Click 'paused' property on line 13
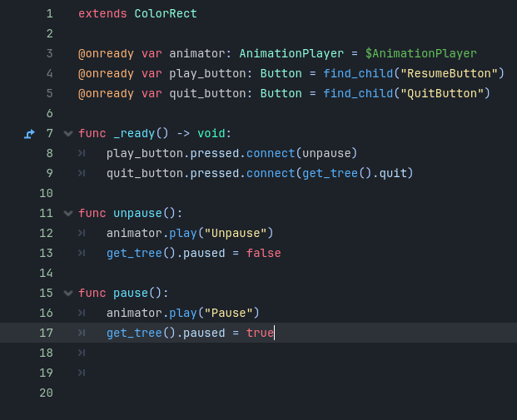This screenshot has width=517, height=420. pos(204,254)
